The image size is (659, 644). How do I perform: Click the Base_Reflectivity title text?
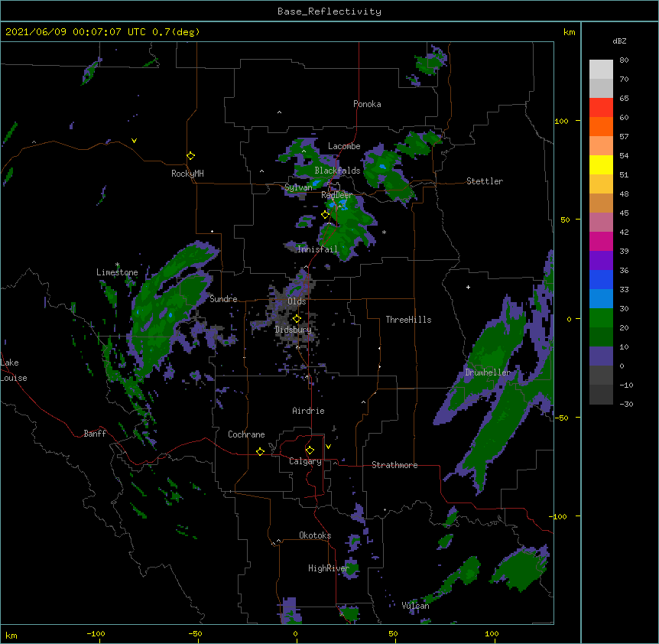(329, 11)
